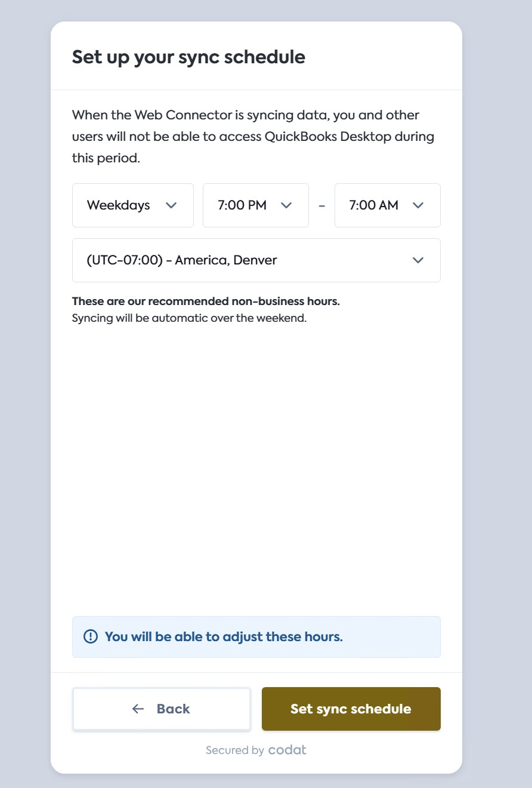Go back using the Back button label
The image size is (532, 788).
tap(173, 709)
